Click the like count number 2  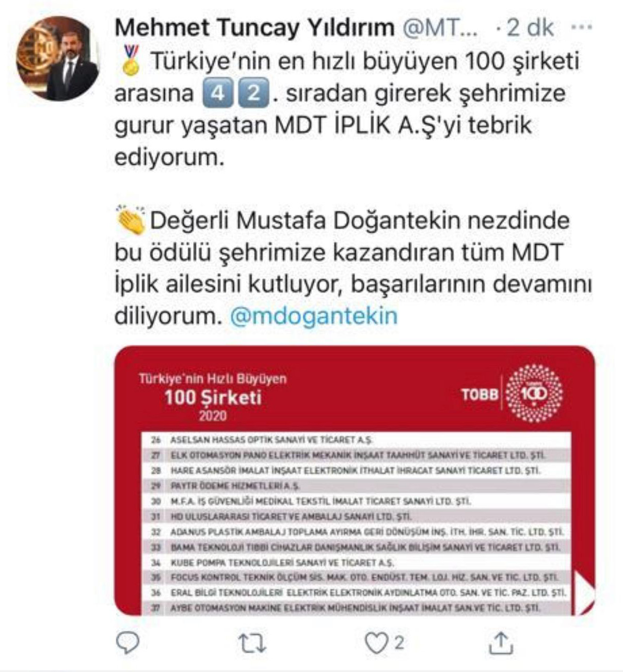coord(399,643)
